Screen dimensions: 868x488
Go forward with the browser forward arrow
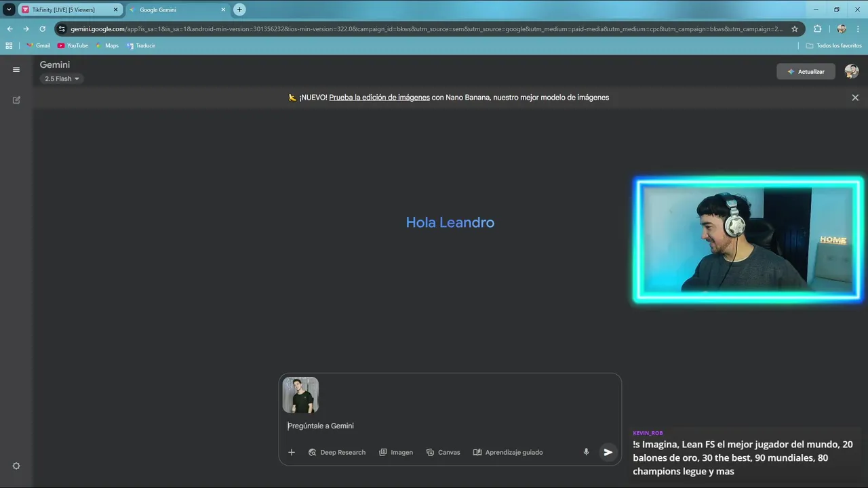[x=26, y=29]
